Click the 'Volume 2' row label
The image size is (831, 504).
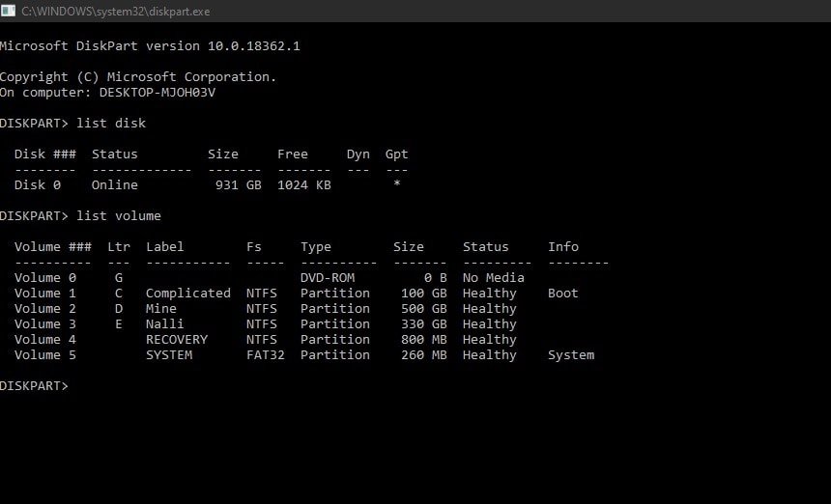coord(45,309)
